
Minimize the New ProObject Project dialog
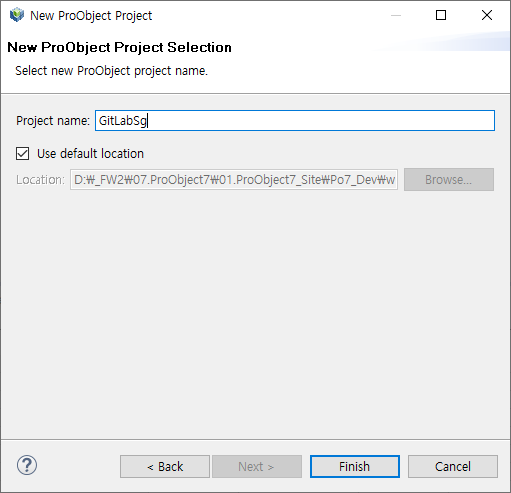pyautogui.click(x=396, y=15)
